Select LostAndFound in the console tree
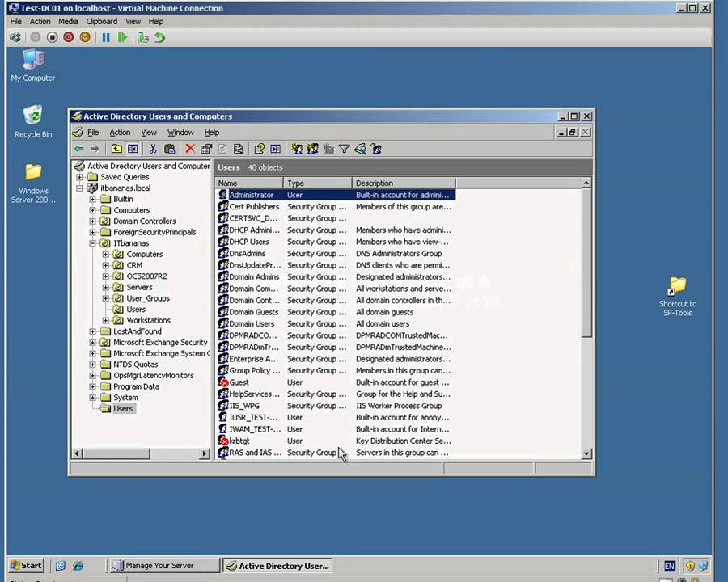Viewport: 728px width, 582px height. [138, 331]
